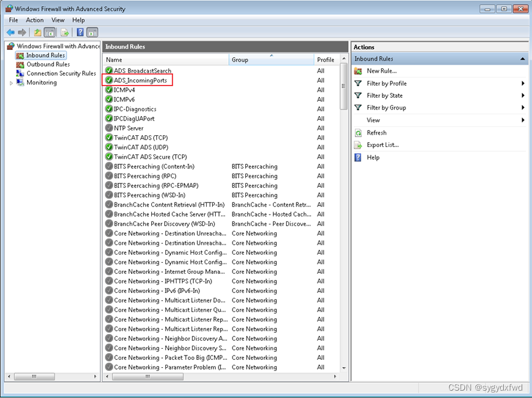
Task: Select the IPCDiagUAPort rule
Action: click(134, 119)
